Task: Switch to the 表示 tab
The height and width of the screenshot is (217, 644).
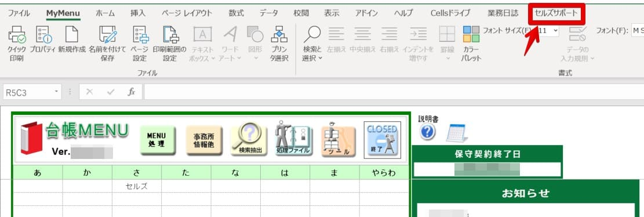Action: (332, 13)
